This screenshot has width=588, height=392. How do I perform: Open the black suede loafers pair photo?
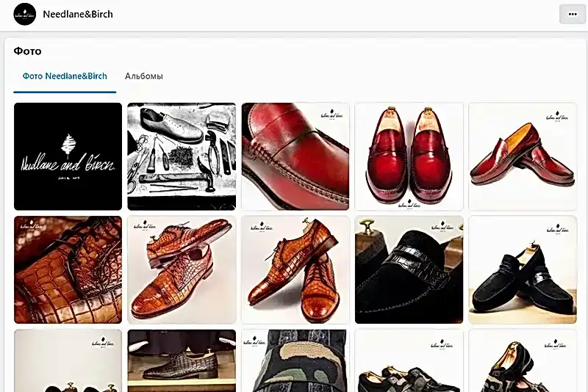coord(523,269)
